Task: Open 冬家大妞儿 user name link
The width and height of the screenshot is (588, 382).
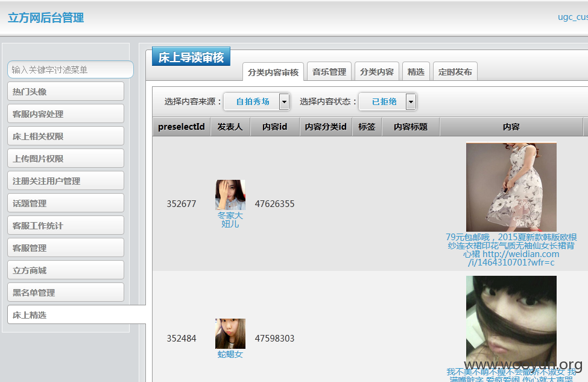Action: pos(230,220)
